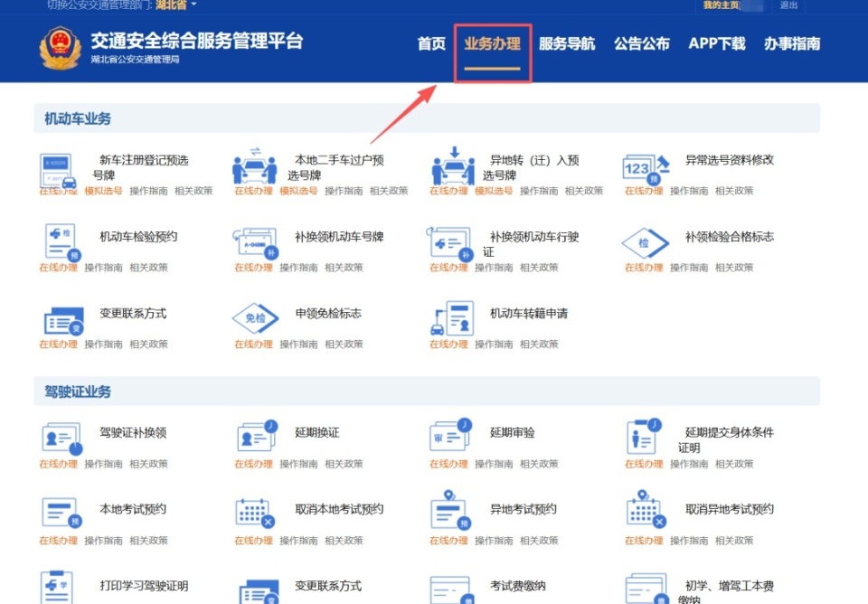This screenshot has height=604, width=868.
Task: Open the 办事指南 tab
Action: click(792, 43)
